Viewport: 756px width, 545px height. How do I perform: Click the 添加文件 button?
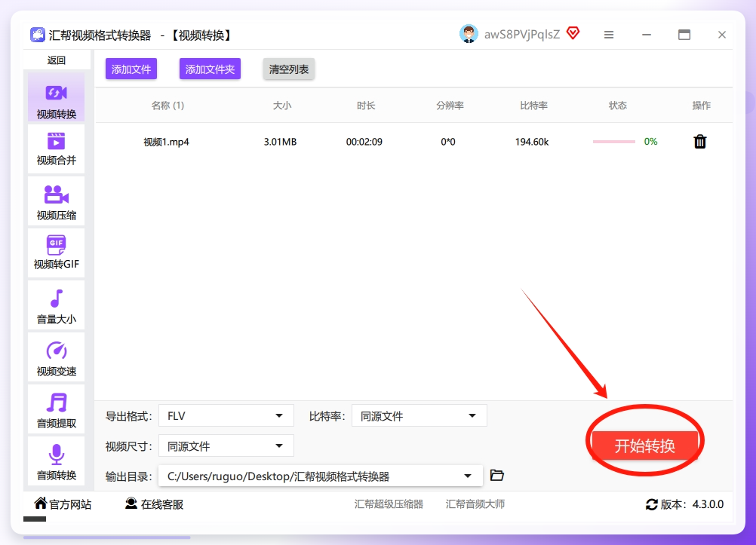pos(131,69)
